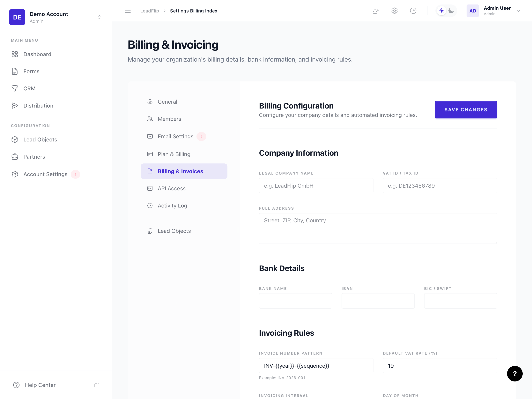
Task: Select the Lead Objects cube icon
Action: pos(15,139)
